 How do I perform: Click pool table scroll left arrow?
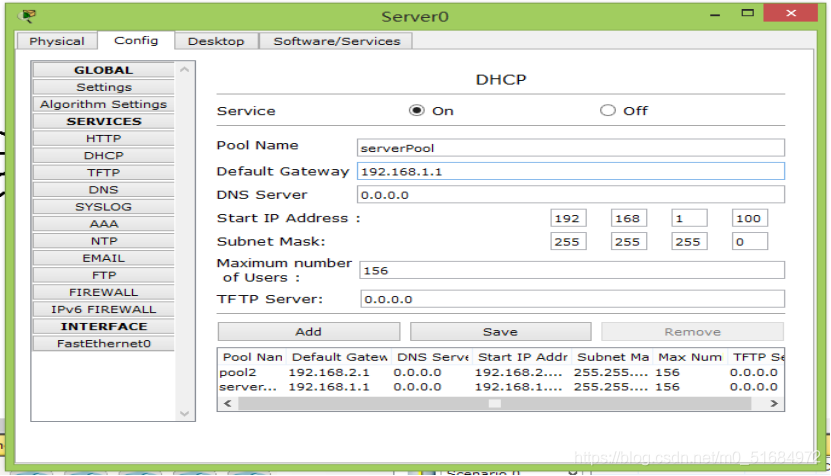click(228, 403)
